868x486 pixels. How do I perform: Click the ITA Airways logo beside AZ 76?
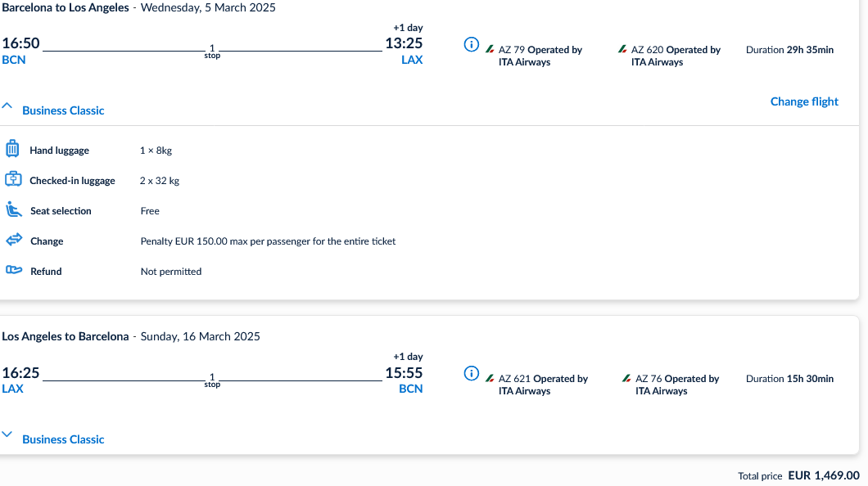[626, 379]
